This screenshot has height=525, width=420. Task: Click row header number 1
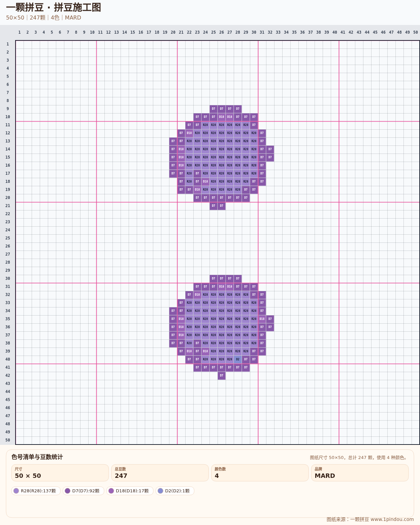pos(8,44)
